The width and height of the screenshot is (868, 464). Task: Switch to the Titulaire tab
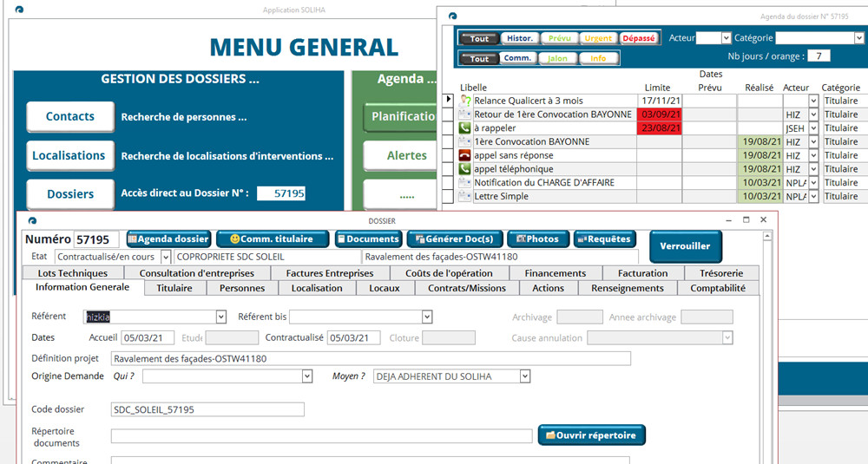click(174, 288)
